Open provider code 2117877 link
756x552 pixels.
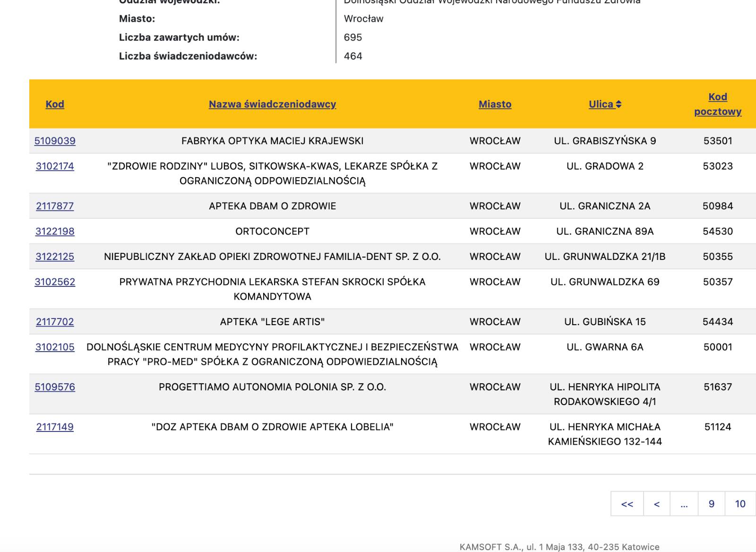55,206
